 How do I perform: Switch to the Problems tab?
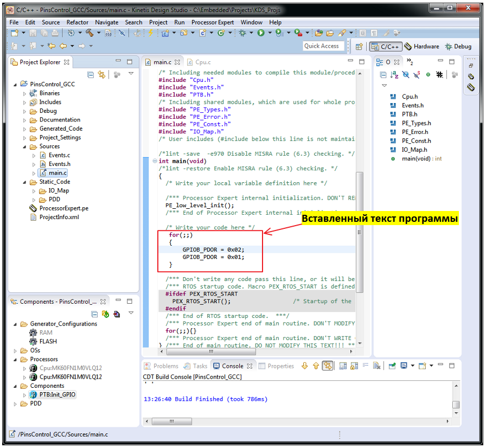[162, 366]
